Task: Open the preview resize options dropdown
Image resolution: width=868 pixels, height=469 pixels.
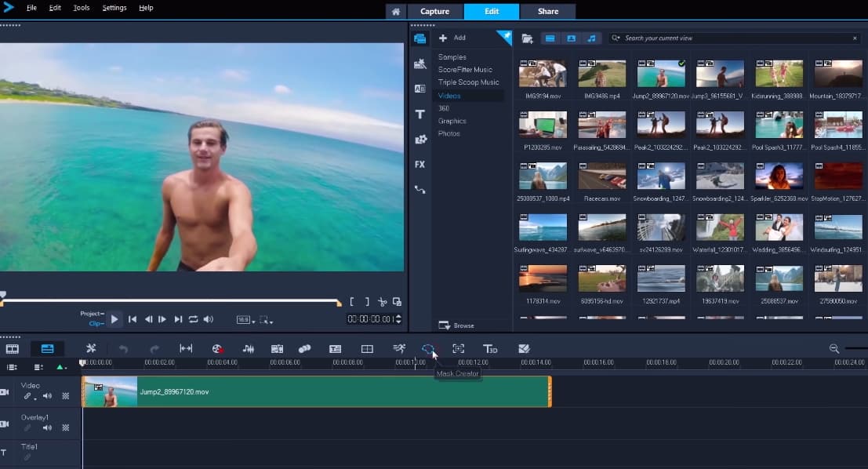Action: (x=267, y=320)
